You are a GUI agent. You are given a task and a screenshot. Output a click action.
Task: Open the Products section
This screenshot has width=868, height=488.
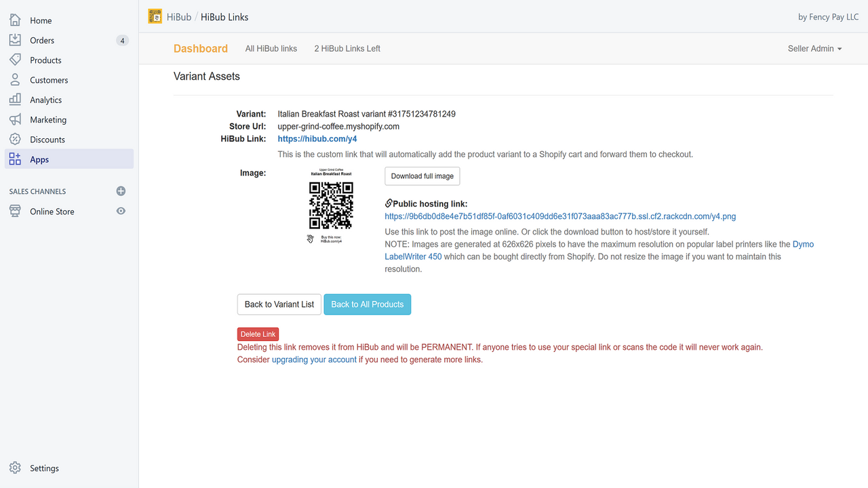[x=45, y=60]
